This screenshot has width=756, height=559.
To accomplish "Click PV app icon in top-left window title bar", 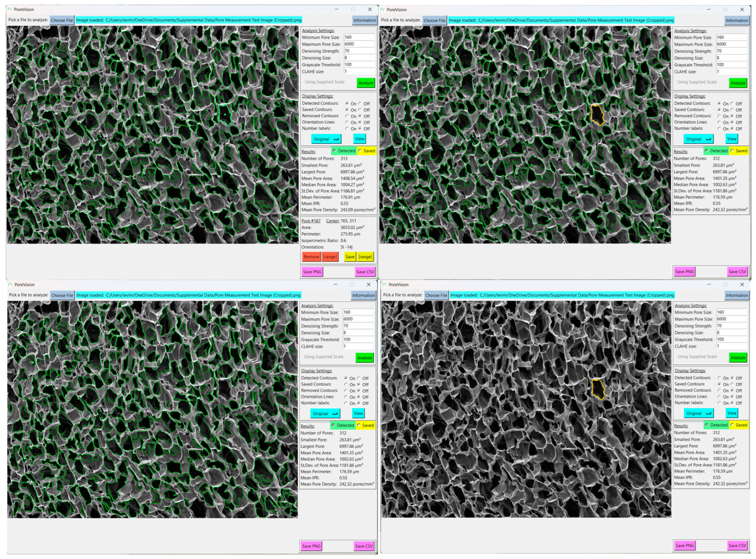I will tap(10, 9).
